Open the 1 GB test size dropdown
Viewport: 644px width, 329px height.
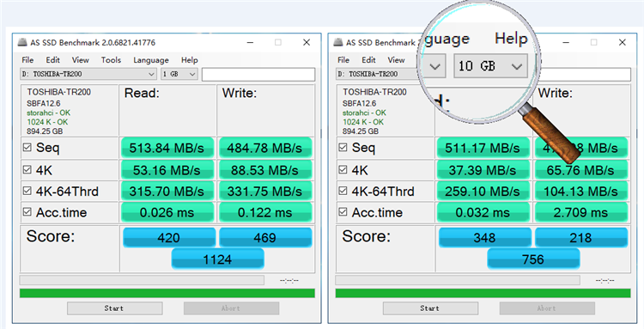[x=179, y=75]
